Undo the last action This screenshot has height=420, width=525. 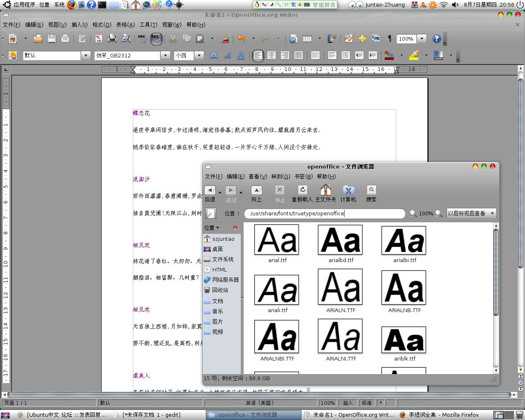241,39
